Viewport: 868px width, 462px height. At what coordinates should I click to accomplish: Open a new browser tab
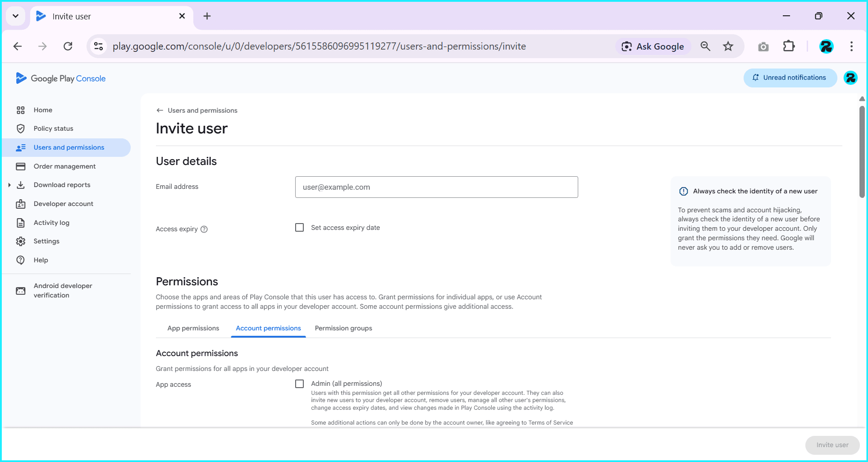[207, 16]
